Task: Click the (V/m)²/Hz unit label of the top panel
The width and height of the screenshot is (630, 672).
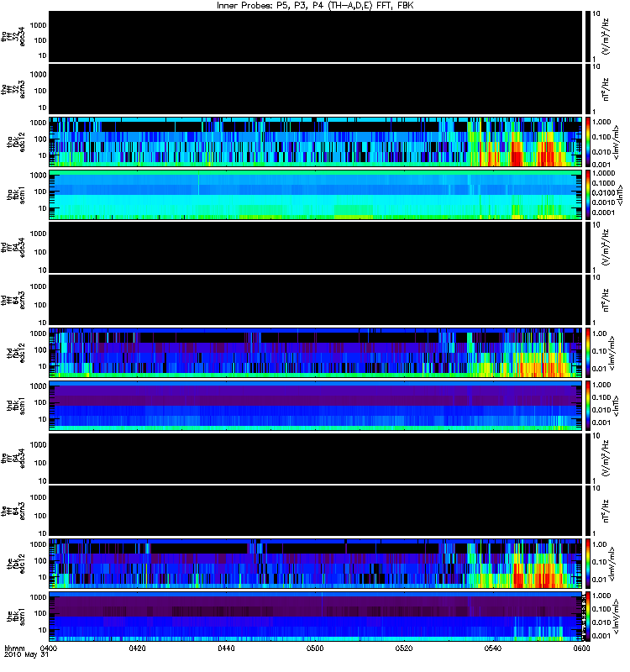Action: (x=606, y=36)
